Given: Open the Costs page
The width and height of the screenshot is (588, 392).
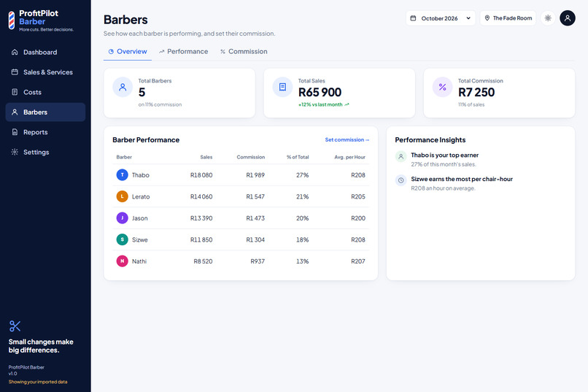Looking at the screenshot, I should coord(45,92).
